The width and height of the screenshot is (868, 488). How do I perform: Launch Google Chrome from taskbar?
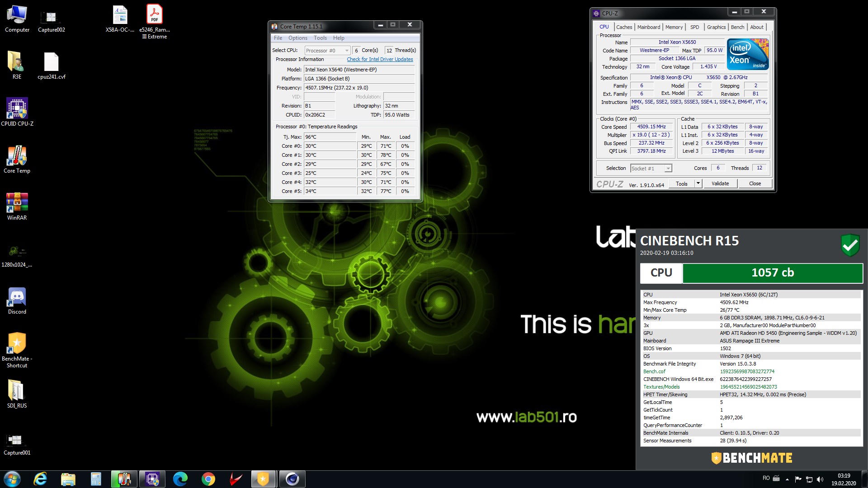pyautogui.click(x=208, y=479)
